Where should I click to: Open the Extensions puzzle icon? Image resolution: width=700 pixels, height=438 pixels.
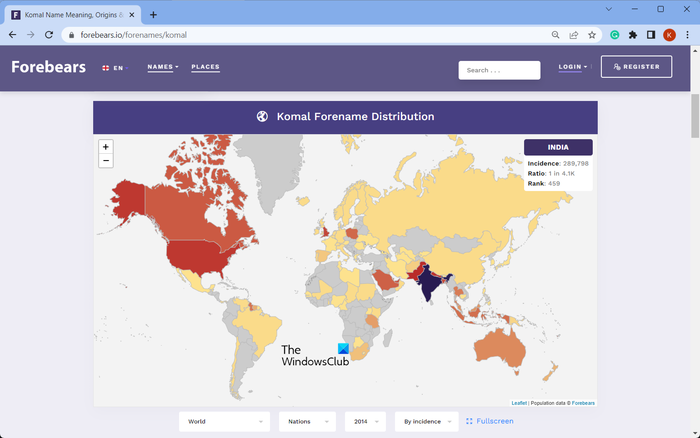coord(633,34)
